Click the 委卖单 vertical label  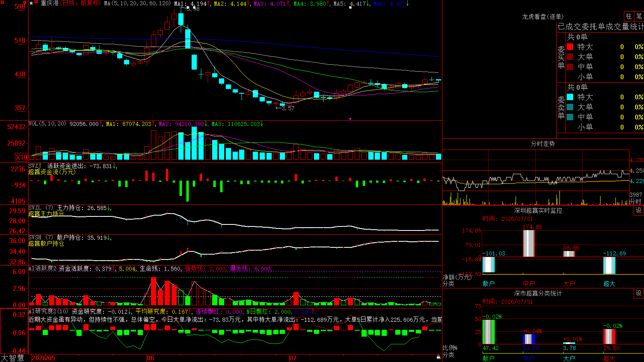[561, 107]
